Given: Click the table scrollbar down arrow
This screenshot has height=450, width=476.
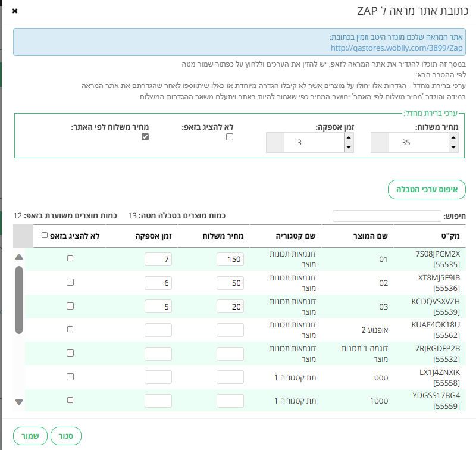Looking at the screenshot, I should (x=19, y=402).
